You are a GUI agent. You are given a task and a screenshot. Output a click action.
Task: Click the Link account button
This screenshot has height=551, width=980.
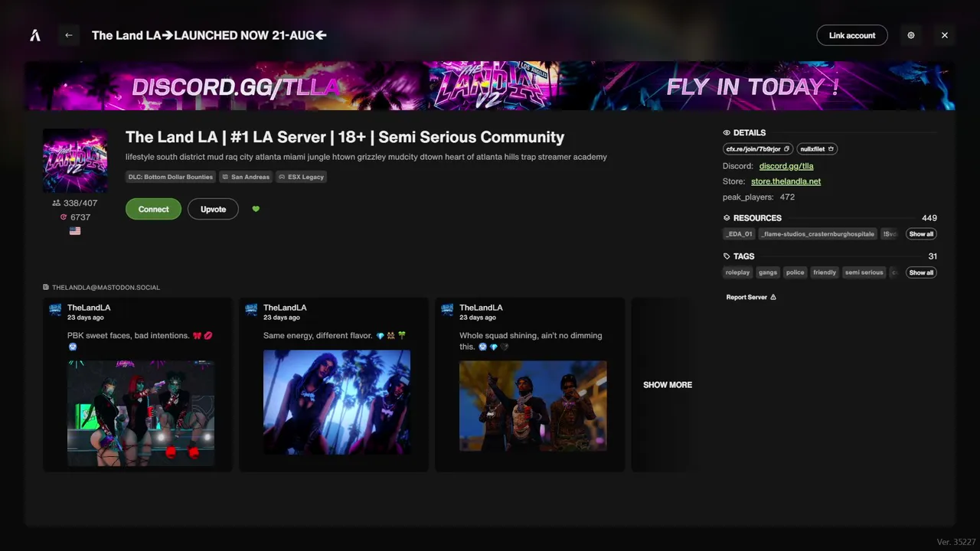852,35
